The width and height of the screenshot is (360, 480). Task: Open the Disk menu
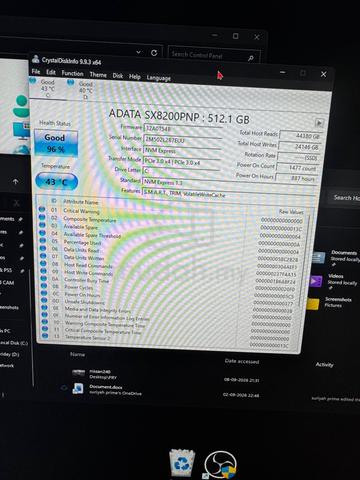pos(118,76)
